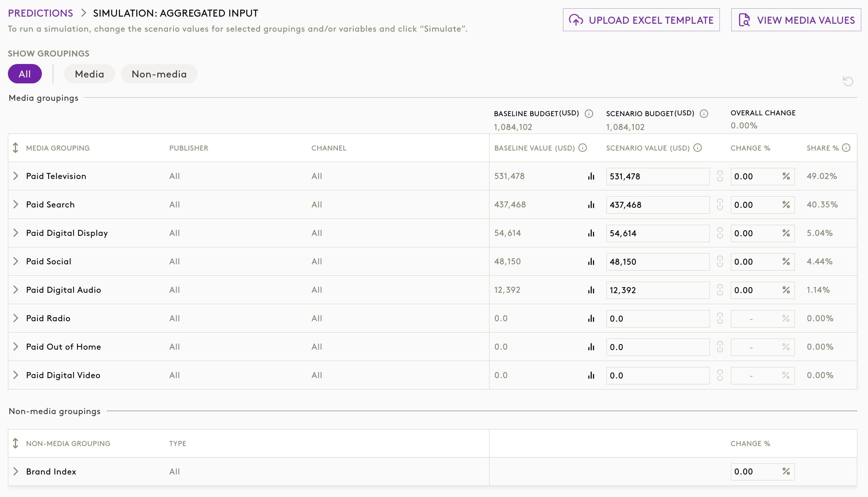Select the Non-media groupings filter
The image size is (868, 497).
point(159,74)
